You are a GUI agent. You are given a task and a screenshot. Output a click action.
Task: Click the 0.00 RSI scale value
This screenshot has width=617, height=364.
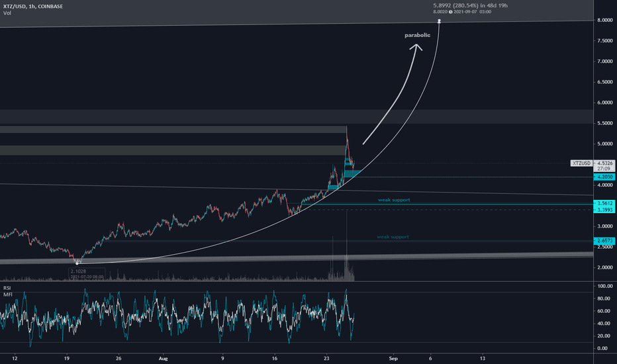pos(602,348)
